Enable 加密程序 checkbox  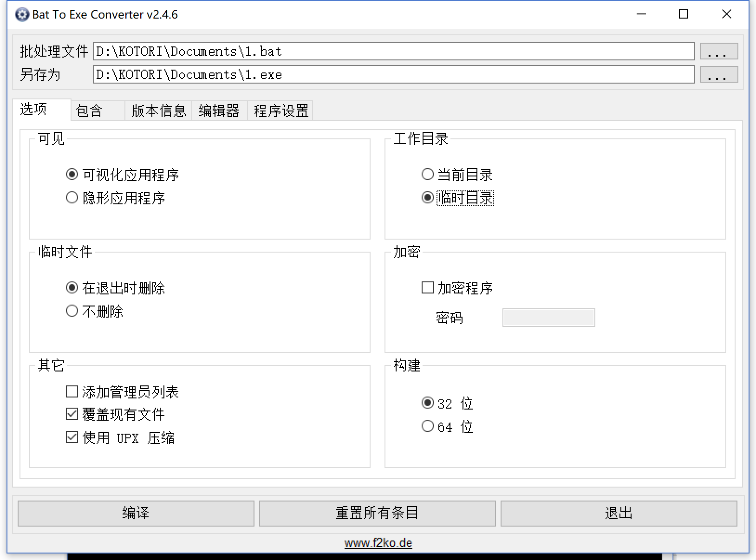pos(457,288)
